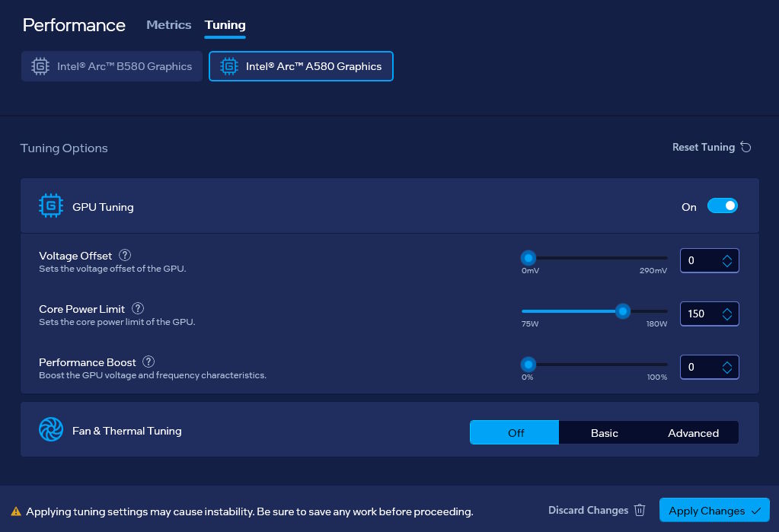This screenshot has width=779, height=532.
Task: Click the chip icon on Arc B580 button
Action: point(40,66)
